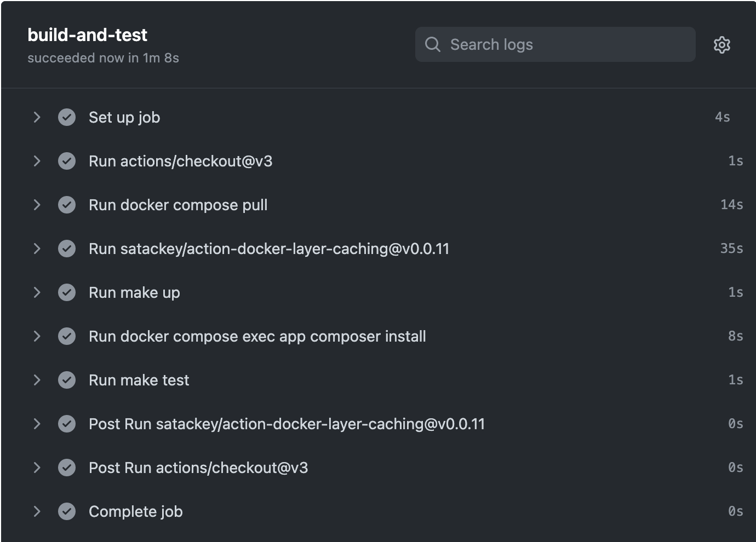Click success check icon beside Set up job

(67, 117)
